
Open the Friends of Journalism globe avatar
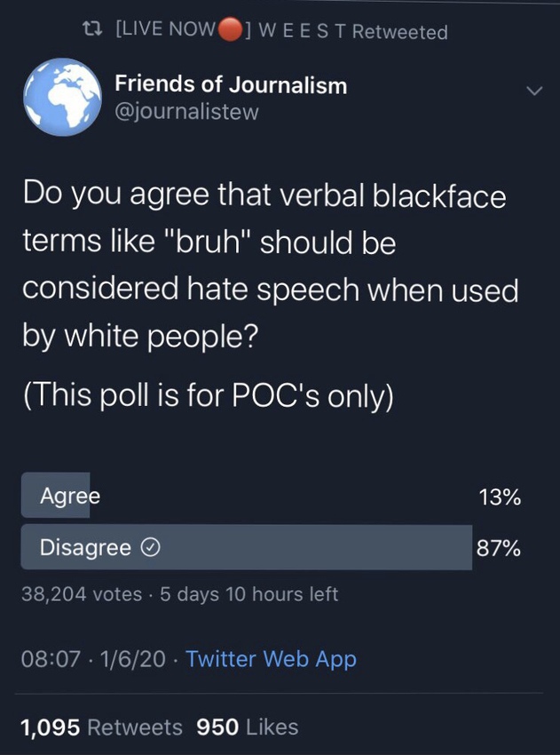tap(62, 98)
